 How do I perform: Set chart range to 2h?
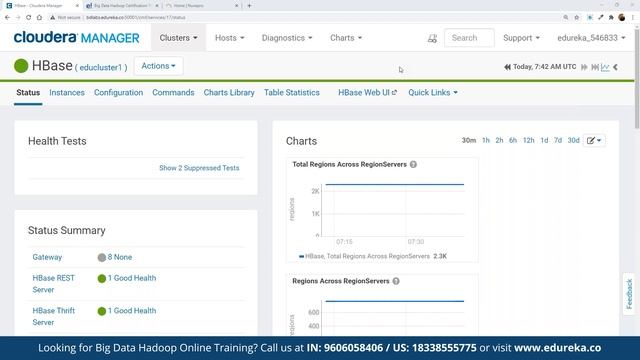pos(499,140)
